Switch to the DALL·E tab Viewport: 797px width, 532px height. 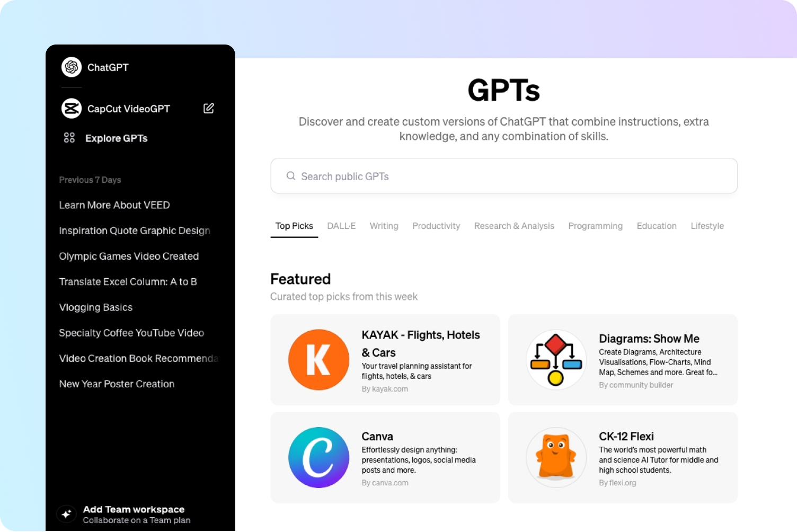pyautogui.click(x=341, y=226)
